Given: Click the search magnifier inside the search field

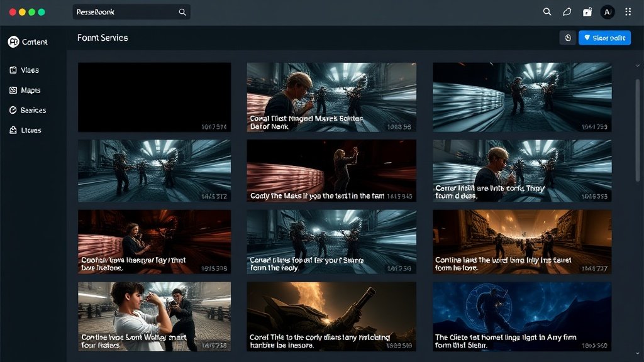Looking at the screenshot, I should (x=182, y=13).
